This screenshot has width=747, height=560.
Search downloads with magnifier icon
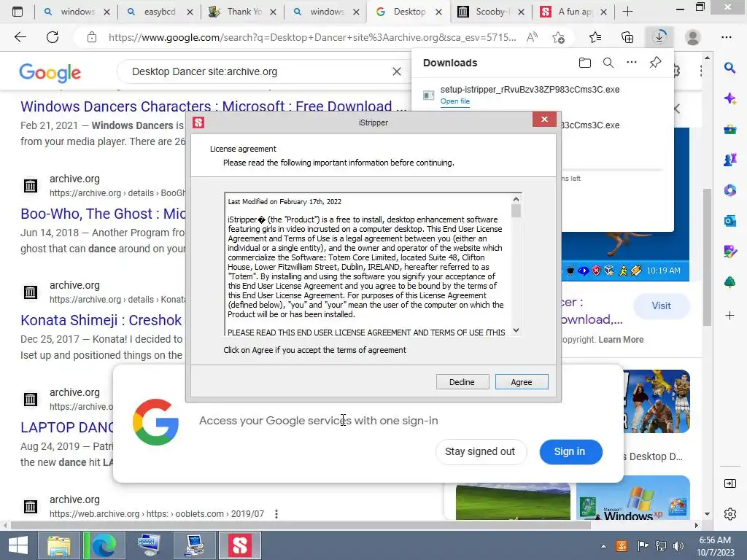point(608,63)
